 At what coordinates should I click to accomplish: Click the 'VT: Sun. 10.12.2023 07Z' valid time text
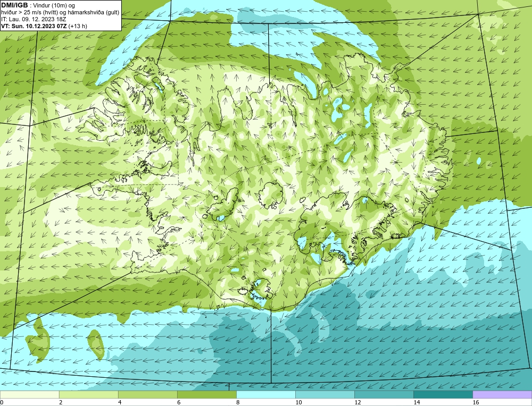(34, 26)
